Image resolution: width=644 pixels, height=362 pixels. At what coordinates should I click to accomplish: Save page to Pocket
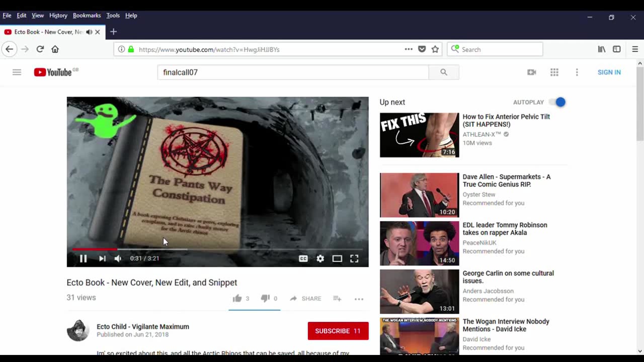click(422, 49)
